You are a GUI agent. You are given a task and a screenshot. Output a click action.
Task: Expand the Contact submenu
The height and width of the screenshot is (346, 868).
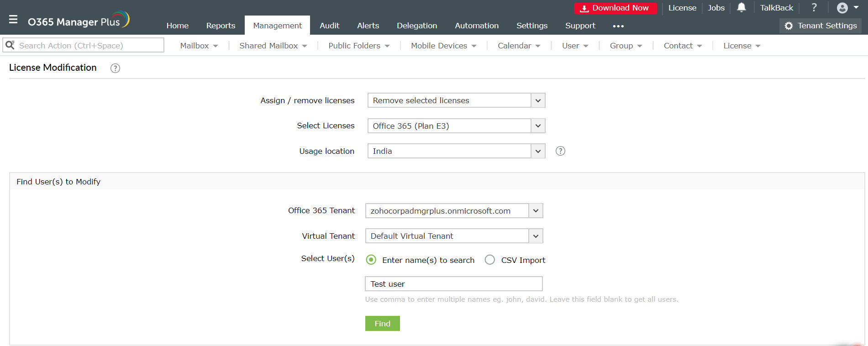683,46
